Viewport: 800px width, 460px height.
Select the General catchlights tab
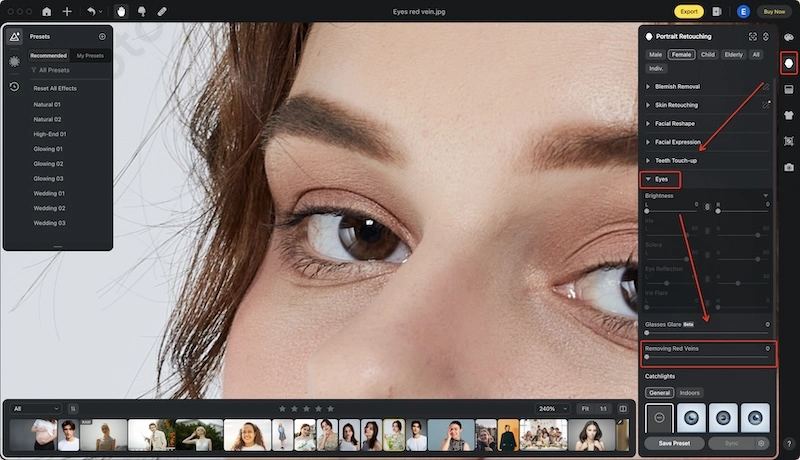660,393
